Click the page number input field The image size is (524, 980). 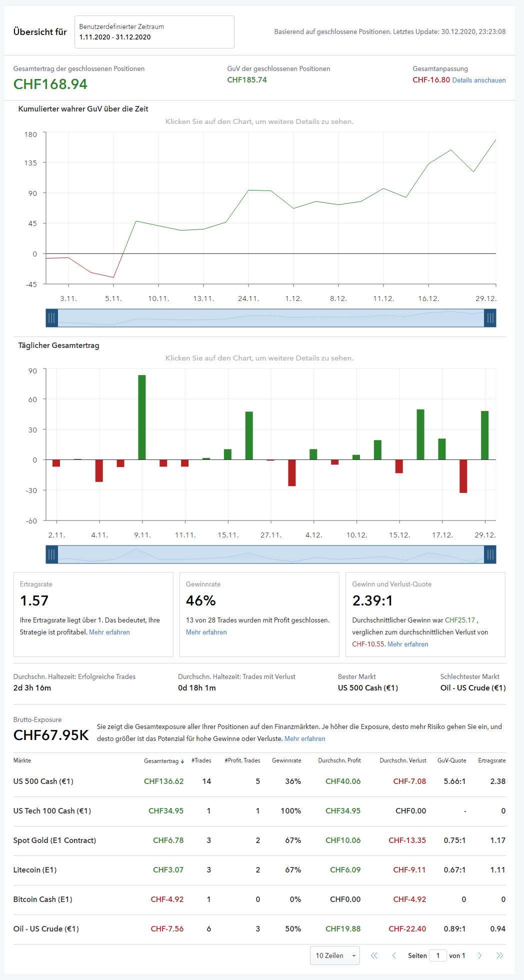pyautogui.click(x=437, y=955)
